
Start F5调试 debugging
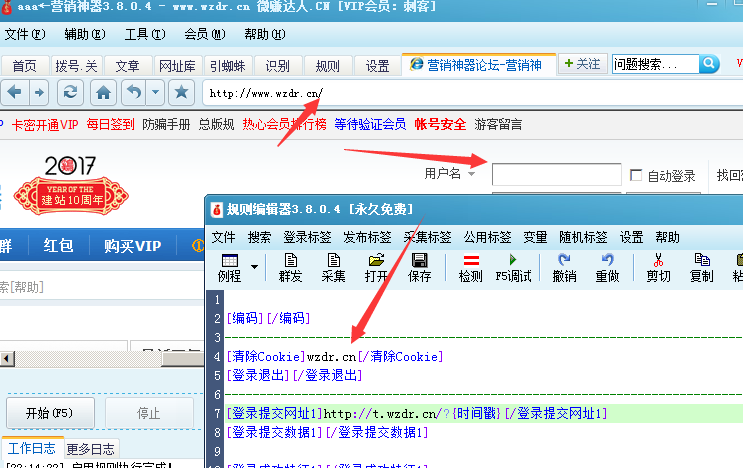pyautogui.click(x=513, y=268)
